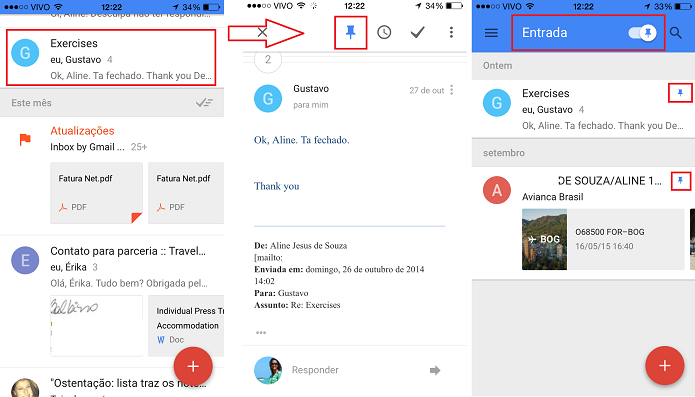Tap the G avatar in pinned list
Viewport: 695px width, 397px height.
(496, 102)
